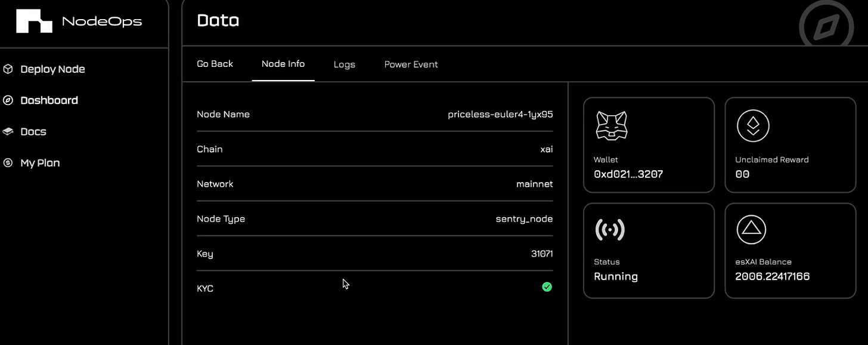Click the Data page heading
This screenshot has width=868, height=345.
click(x=218, y=20)
